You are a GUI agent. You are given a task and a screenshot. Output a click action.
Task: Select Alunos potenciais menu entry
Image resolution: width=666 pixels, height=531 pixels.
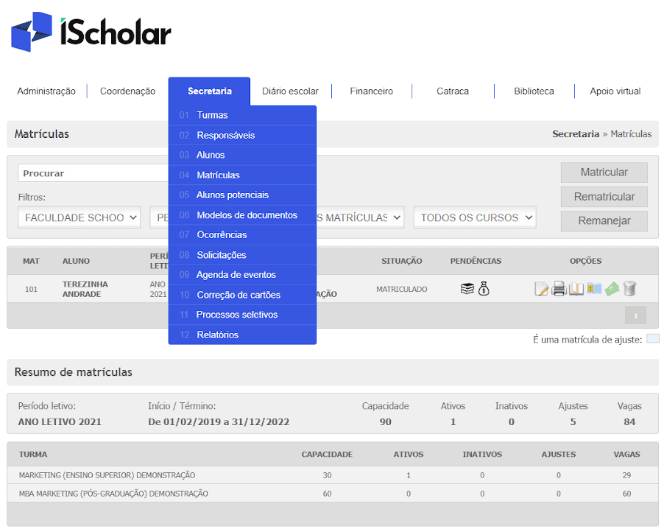[x=243, y=195]
